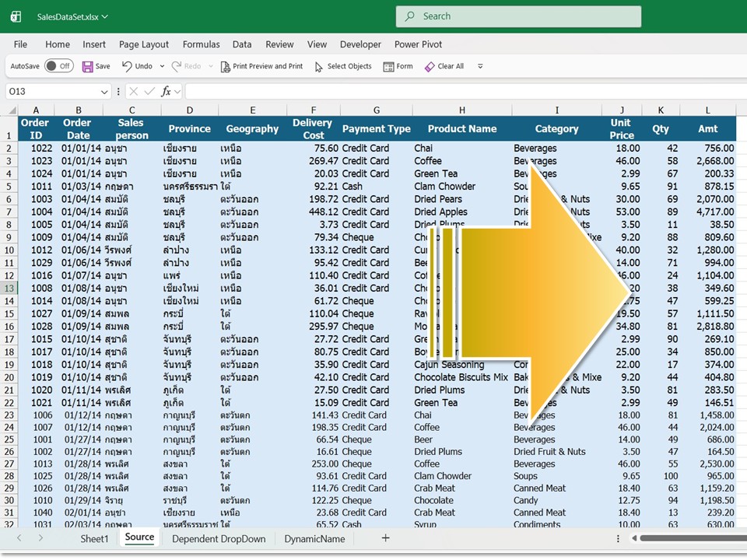Open the View tab
Image resolution: width=747 pixels, height=560 pixels.
317,44
